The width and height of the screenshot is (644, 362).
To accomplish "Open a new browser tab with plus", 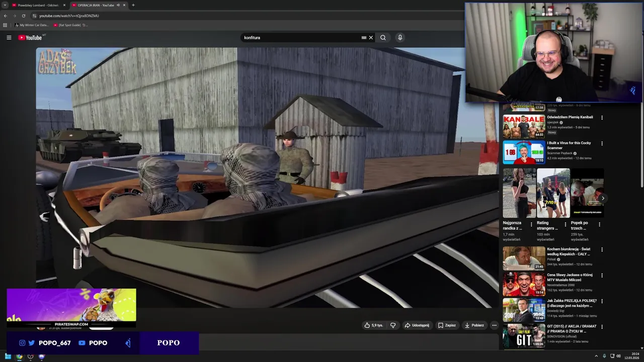I will pos(133,5).
